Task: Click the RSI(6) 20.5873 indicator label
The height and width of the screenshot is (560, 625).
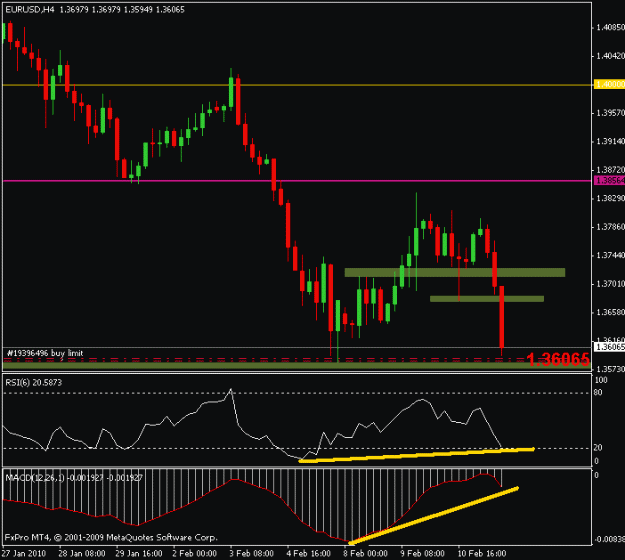Action: click(34, 383)
